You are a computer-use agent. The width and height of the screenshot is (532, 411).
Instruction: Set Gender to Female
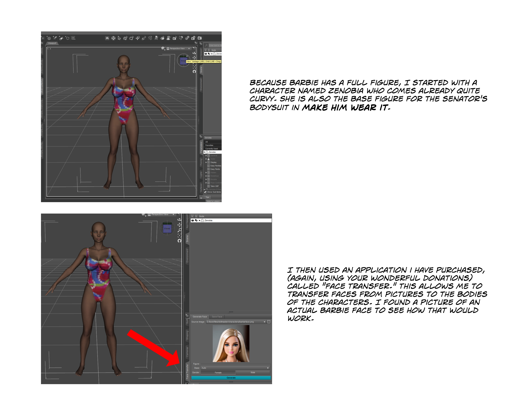tap(218, 373)
